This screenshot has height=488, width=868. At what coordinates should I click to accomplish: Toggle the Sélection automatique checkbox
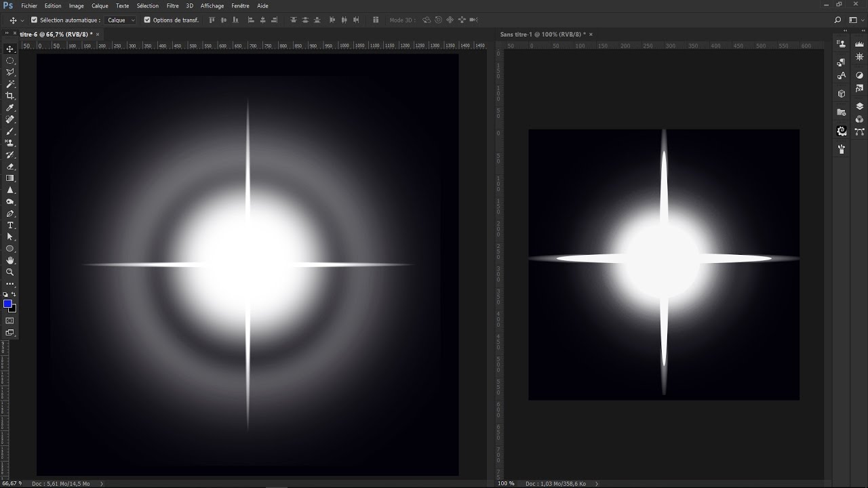(x=35, y=20)
